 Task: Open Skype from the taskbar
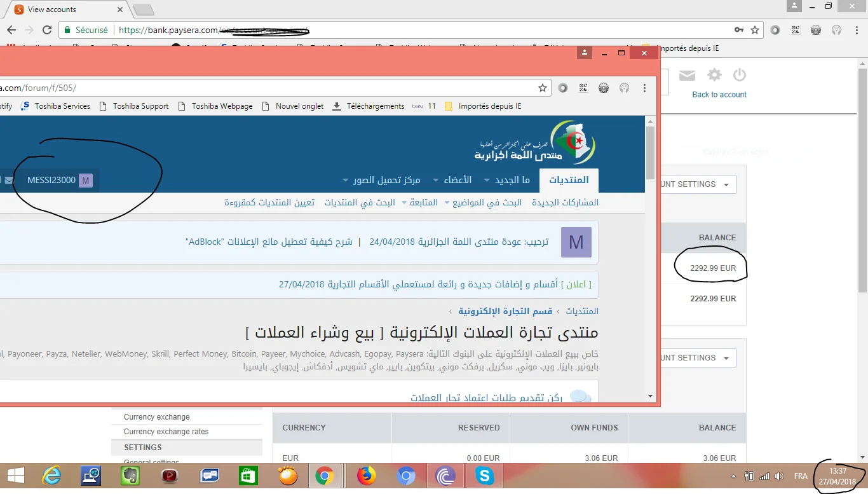point(485,476)
